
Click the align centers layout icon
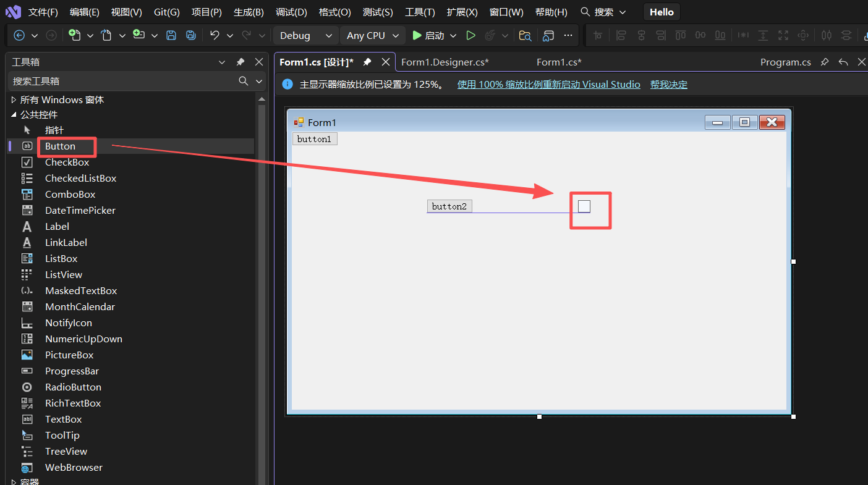click(641, 36)
